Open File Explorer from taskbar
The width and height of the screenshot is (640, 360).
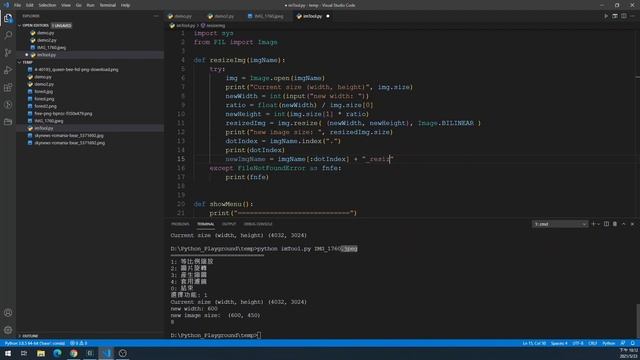click(41, 353)
